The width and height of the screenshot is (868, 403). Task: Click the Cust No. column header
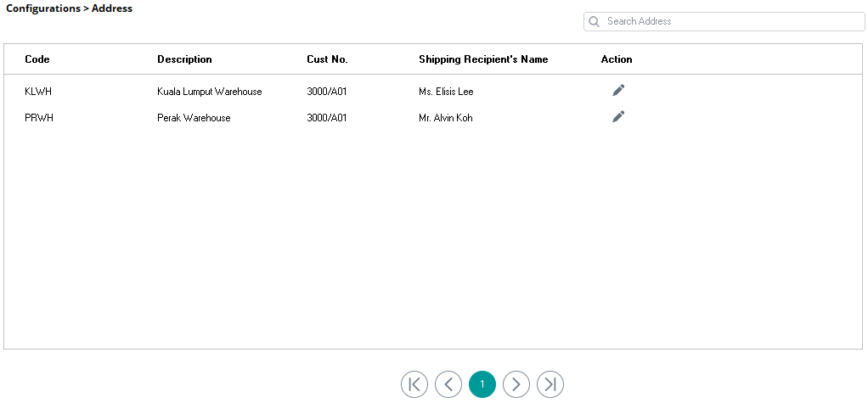coord(327,59)
